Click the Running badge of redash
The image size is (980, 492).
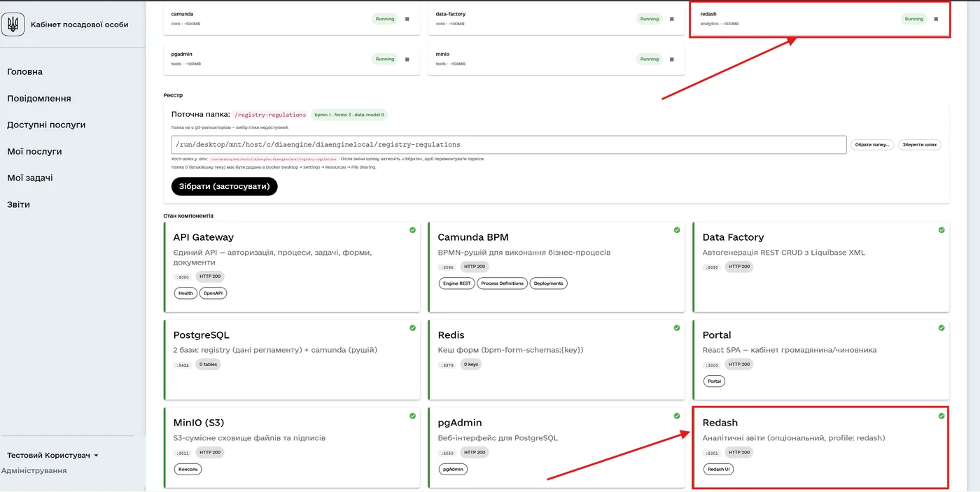(x=914, y=19)
